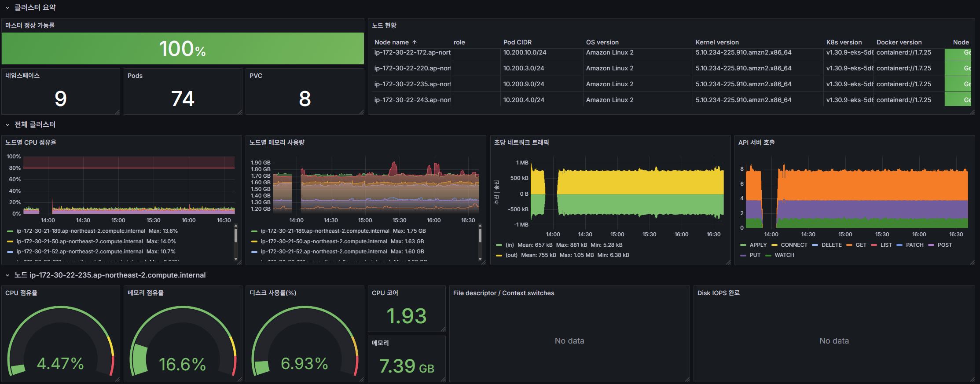Click the 메모리 점유율 gauge value 16.6%
Screen dimensions: 980x384
[x=182, y=364]
